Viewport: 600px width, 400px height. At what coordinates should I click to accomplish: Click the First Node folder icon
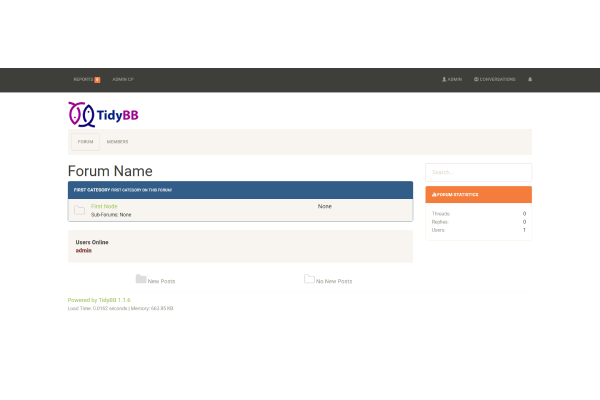(x=80, y=210)
